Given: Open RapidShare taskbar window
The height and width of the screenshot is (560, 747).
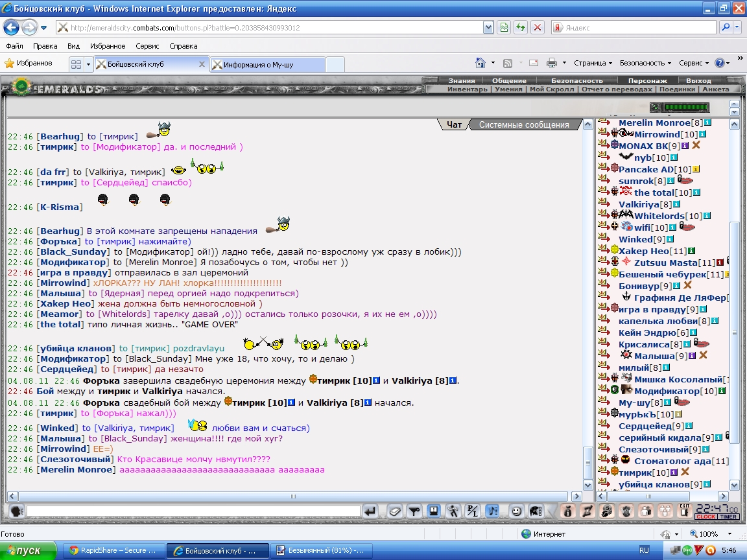Looking at the screenshot, I should coord(114,550).
